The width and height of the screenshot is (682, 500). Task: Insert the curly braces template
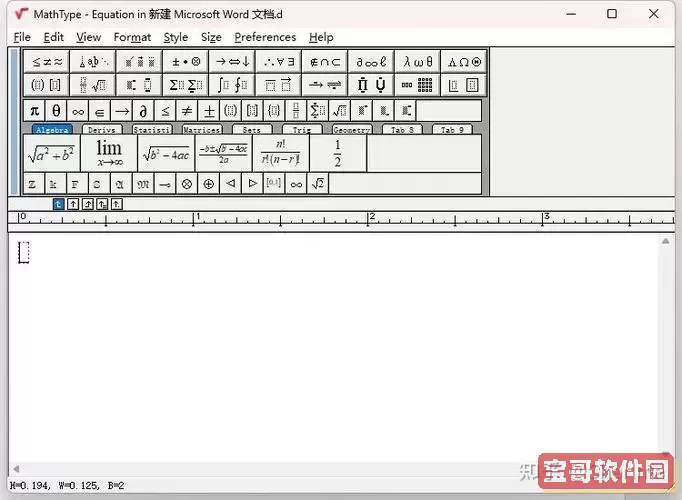pyautogui.click(x=274, y=111)
